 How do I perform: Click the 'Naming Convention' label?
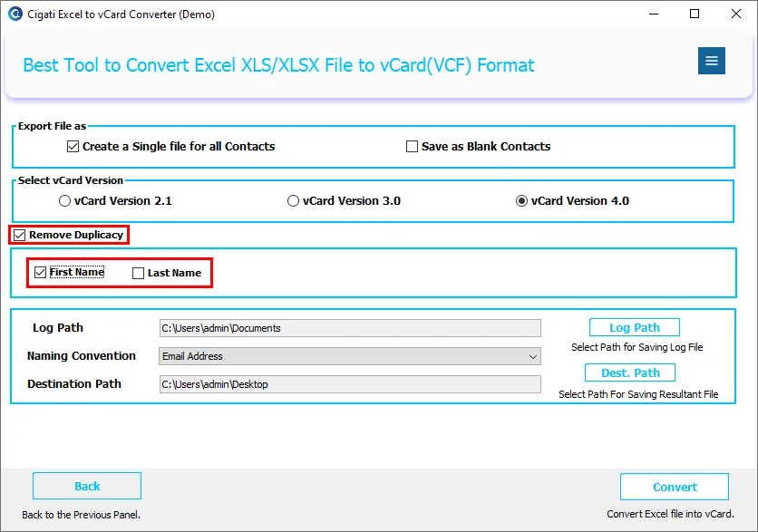tap(82, 356)
